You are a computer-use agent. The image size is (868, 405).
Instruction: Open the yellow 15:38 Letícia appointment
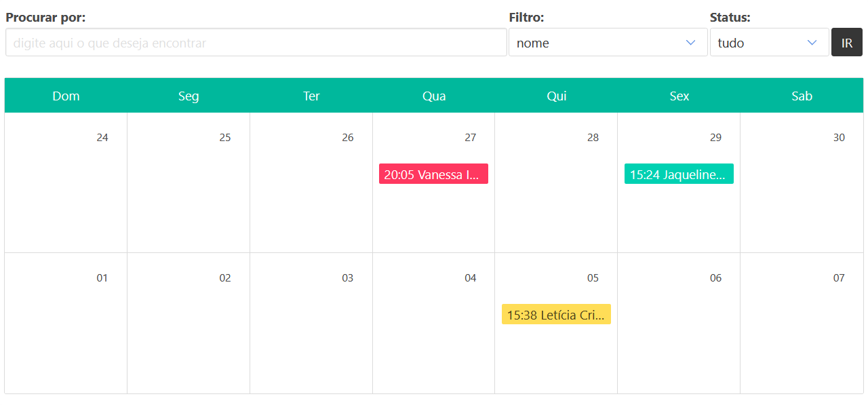(x=556, y=315)
